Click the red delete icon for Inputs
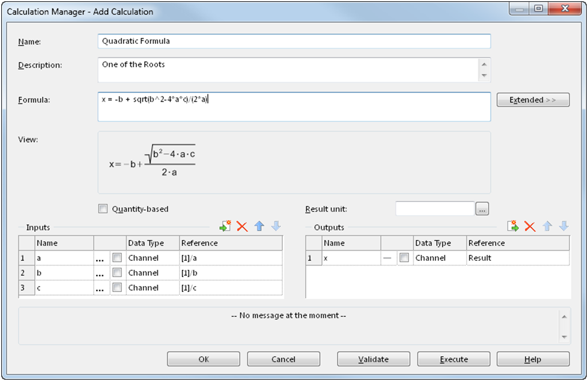588x381 pixels. pos(242,227)
